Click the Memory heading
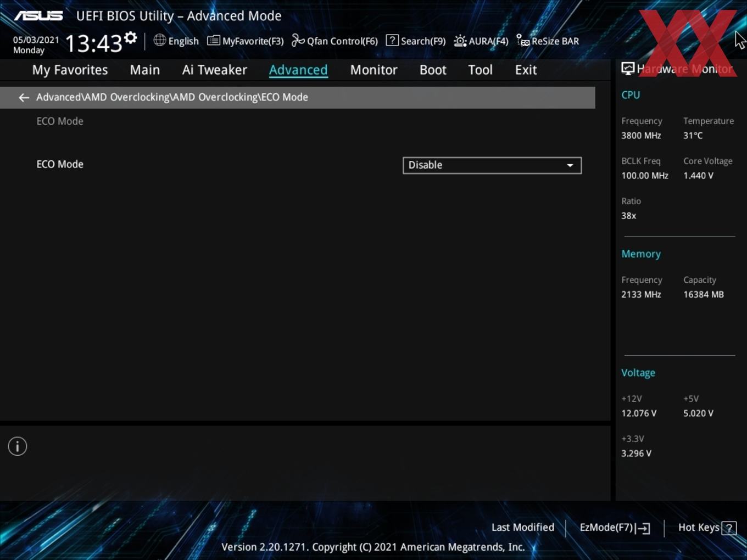This screenshot has height=560, width=747. pyautogui.click(x=641, y=254)
